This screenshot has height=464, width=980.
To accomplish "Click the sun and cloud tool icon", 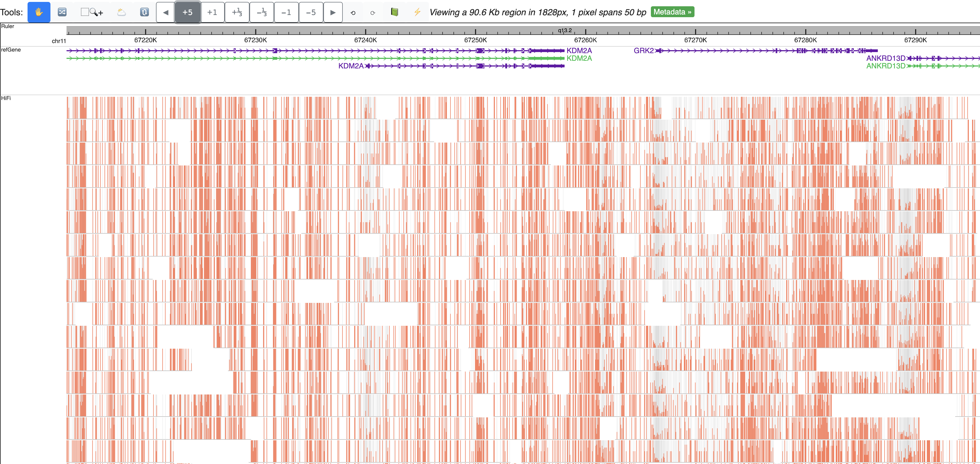I will [x=121, y=12].
